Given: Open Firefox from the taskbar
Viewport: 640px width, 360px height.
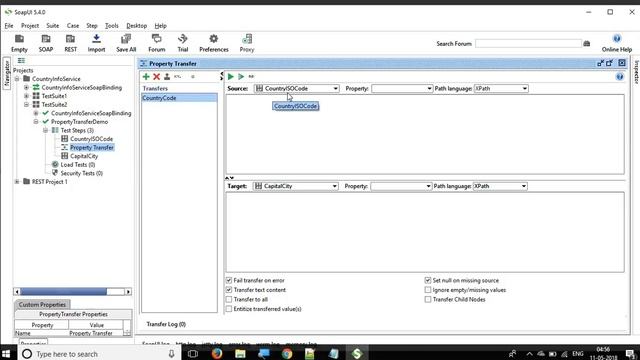Looking at the screenshot, I should pyautogui.click(x=217, y=353).
